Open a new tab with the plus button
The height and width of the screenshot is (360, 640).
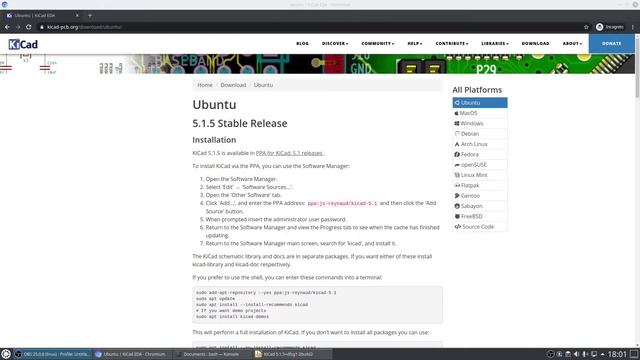[x=90, y=16]
